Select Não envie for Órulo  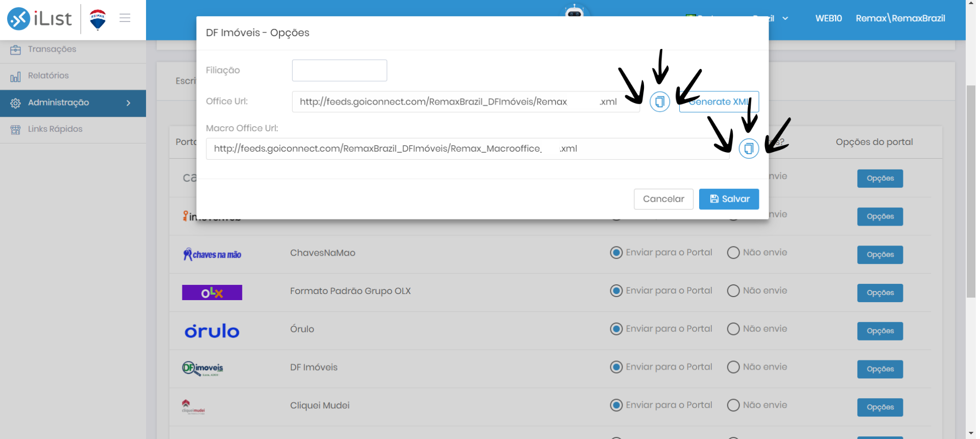click(x=733, y=329)
